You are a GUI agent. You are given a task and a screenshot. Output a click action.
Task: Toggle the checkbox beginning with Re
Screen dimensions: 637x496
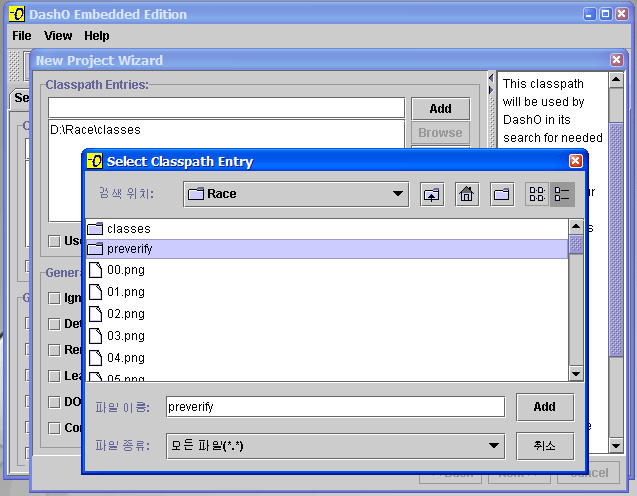54,350
